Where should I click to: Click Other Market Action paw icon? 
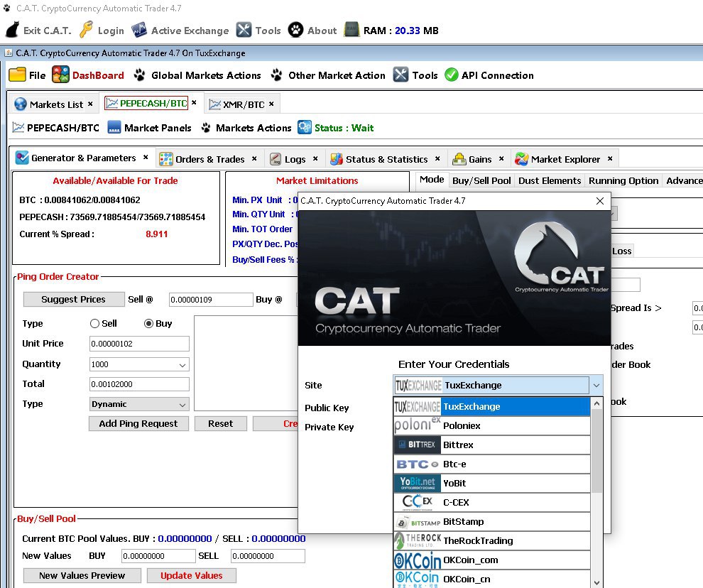click(x=277, y=75)
